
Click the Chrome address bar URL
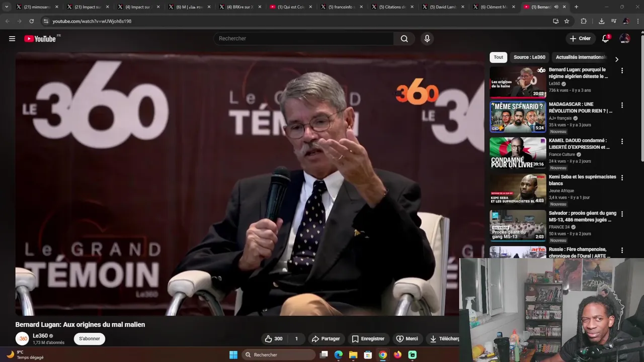pyautogui.click(x=92, y=21)
